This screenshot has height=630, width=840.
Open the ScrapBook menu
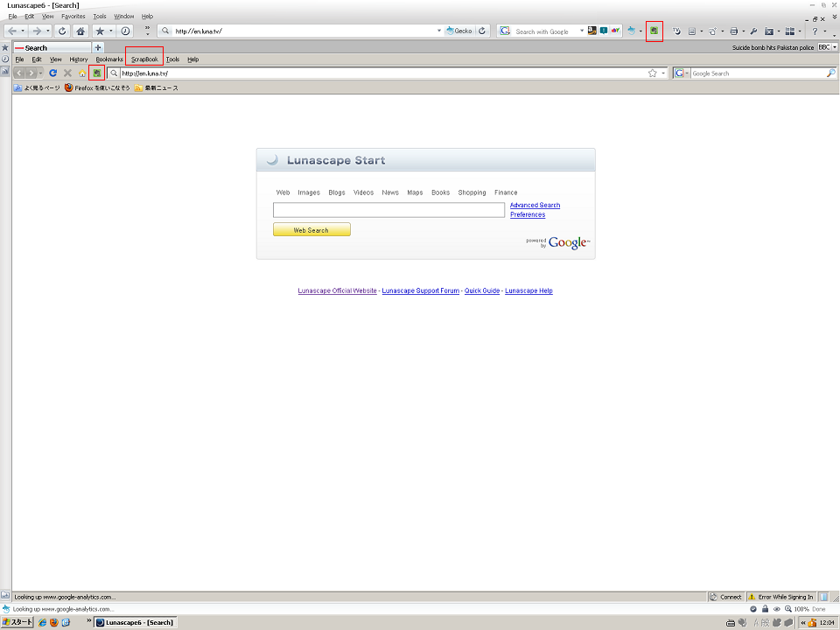point(144,59)
